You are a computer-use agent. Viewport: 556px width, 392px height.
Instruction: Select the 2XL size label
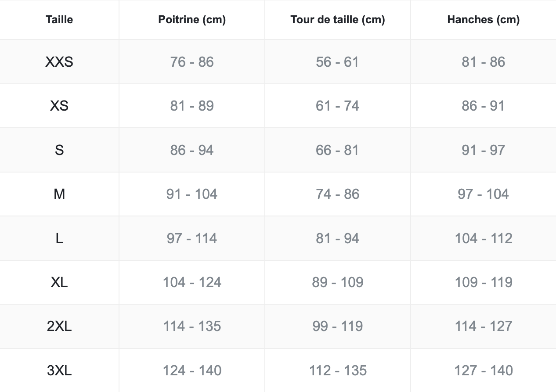(x=59, y=326)
